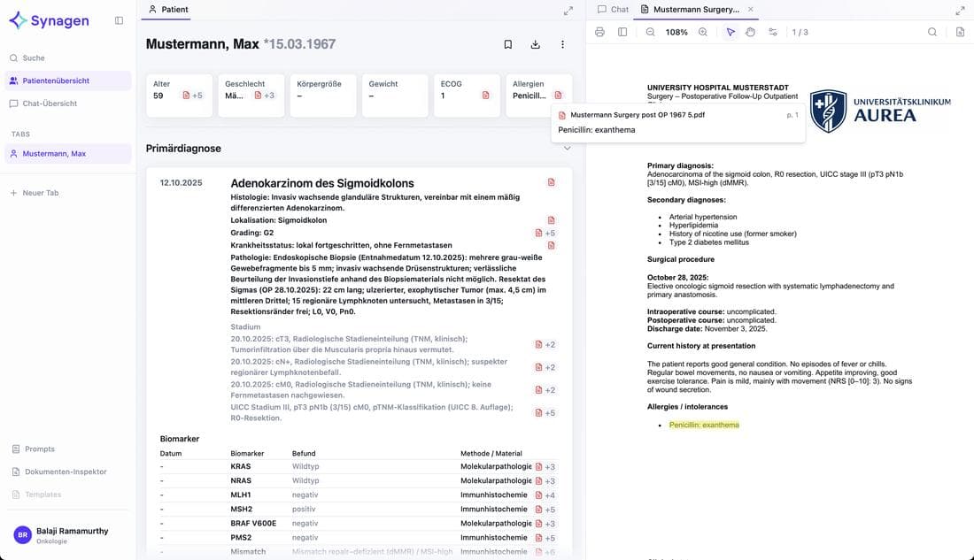Open source document for Alter card
974x560 pixels.
pos(186,96)
